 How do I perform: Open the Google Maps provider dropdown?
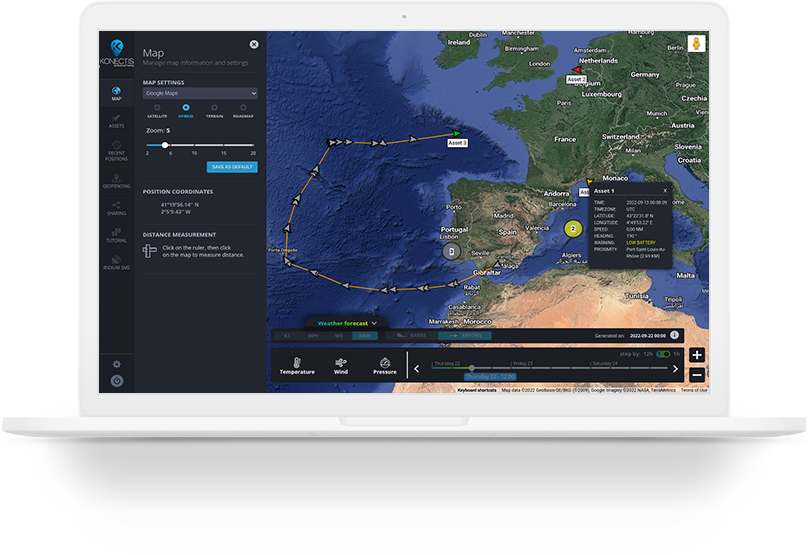coord(200,93)
